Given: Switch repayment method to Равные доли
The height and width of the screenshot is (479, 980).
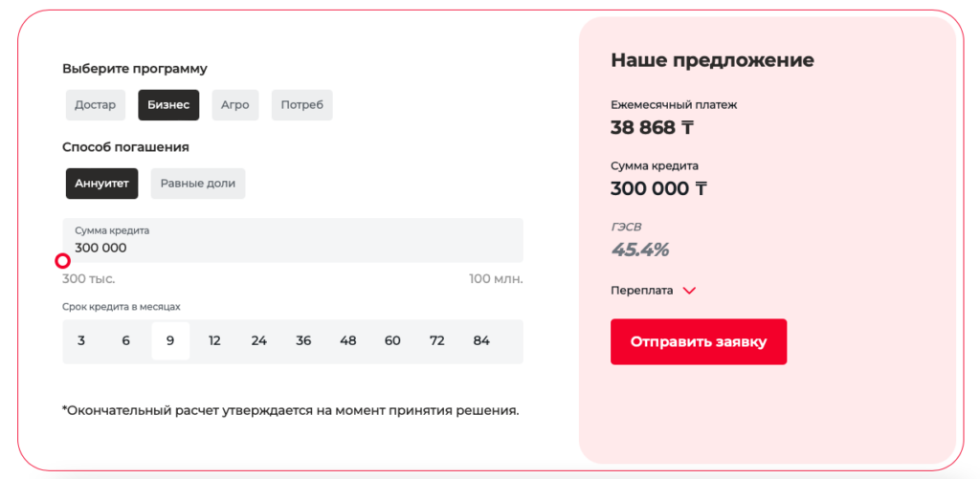Looking at the screenshot, I should 198,184.
